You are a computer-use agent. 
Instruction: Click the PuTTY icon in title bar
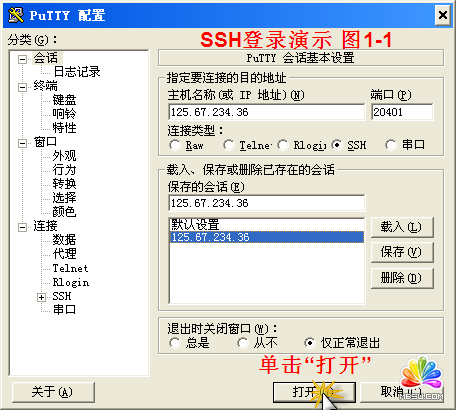click(x=15, y=15)
